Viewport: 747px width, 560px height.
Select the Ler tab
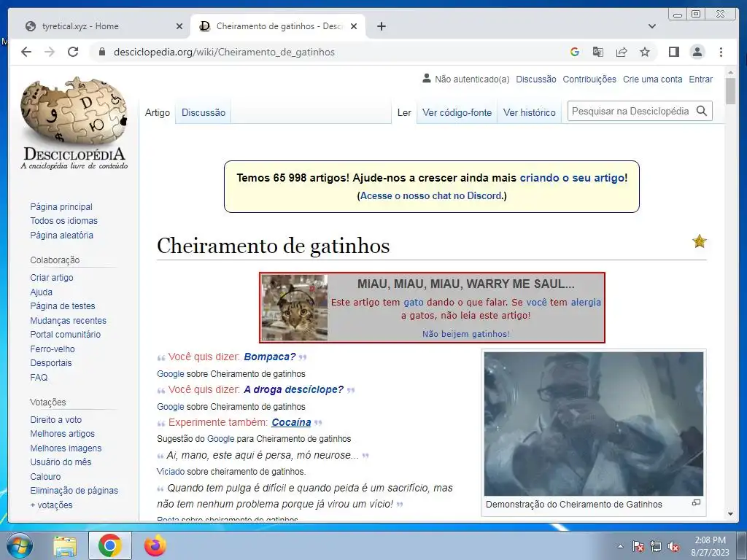[404, 112]
